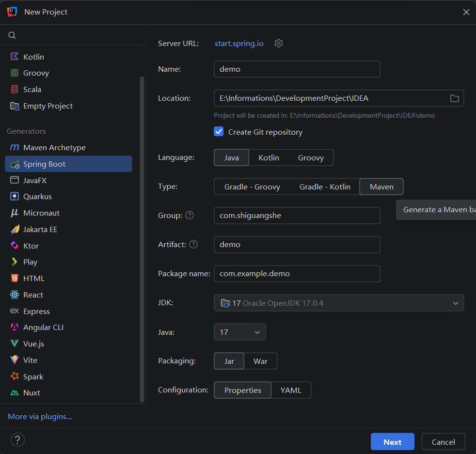Edit the Artifact field
Viewport: 476px width, 454px height.
click(x=297, y=245)
